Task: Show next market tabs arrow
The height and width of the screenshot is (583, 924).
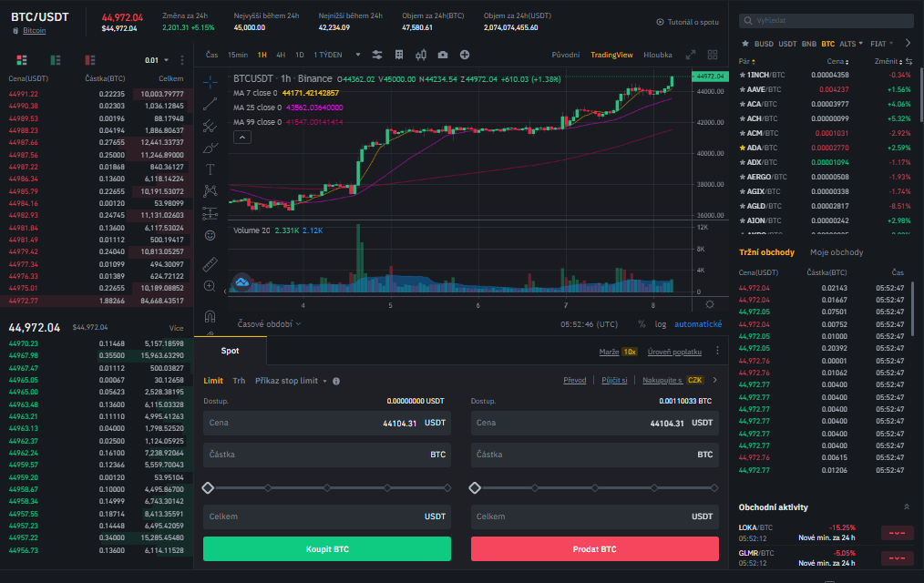Action: pos(908,43)
